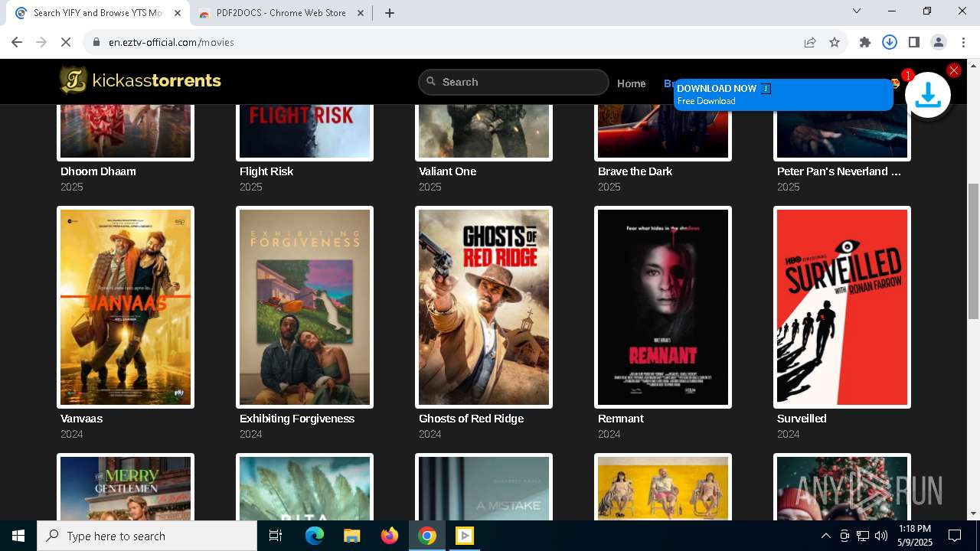Screen dimensions: 980x551
Task: Open the Vanvaas movie poster
Action: coord(126,307)
